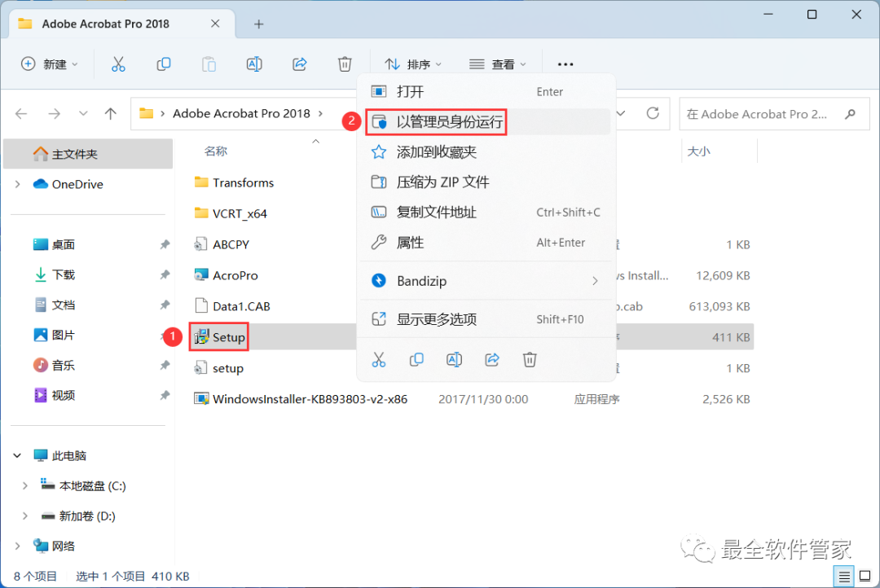Choose Run as administrator (以管理员身份运行)

point(485,121)
